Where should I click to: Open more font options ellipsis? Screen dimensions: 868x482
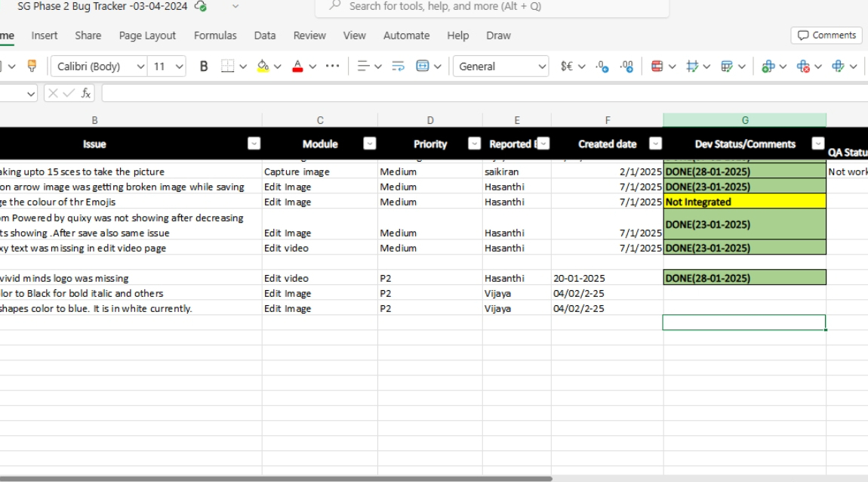coord(332,66)
